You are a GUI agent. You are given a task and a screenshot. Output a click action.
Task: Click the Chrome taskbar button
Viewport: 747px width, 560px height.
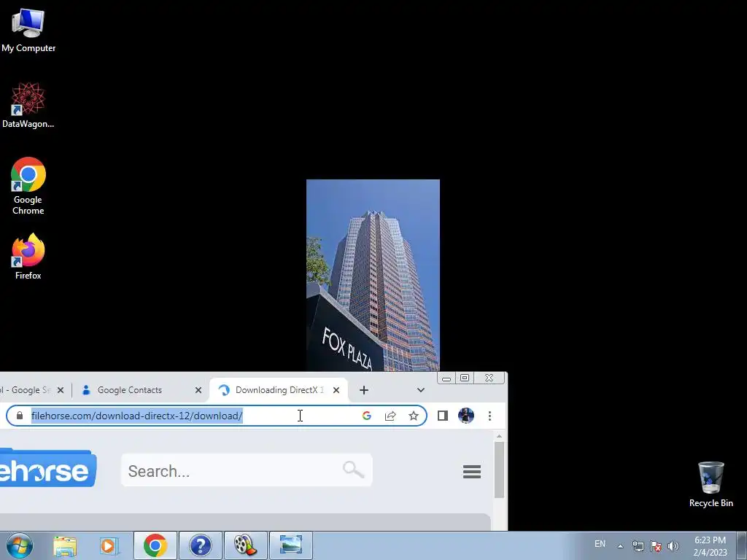tap(155, 545)
